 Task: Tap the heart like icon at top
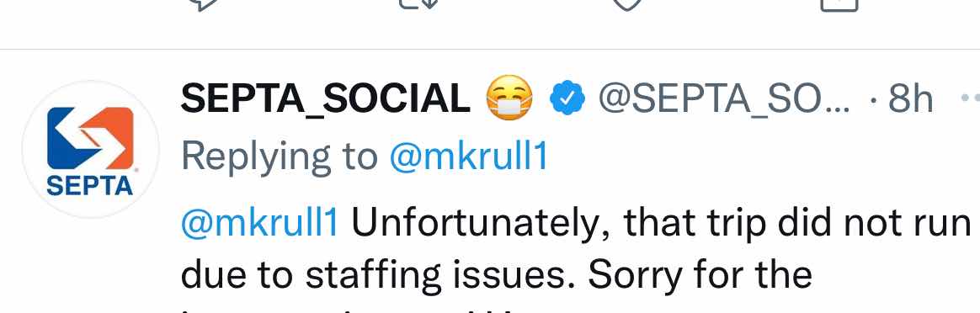[627, 5]
